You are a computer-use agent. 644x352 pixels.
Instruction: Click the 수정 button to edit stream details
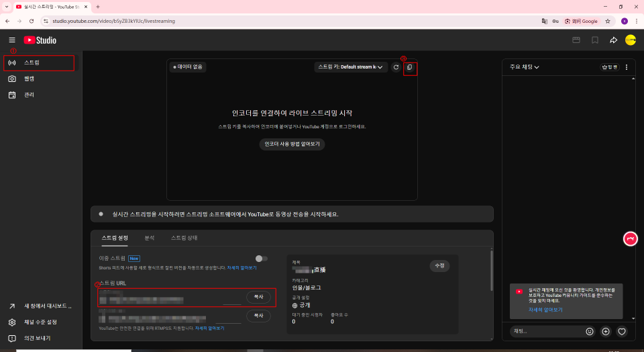(439, 265)
